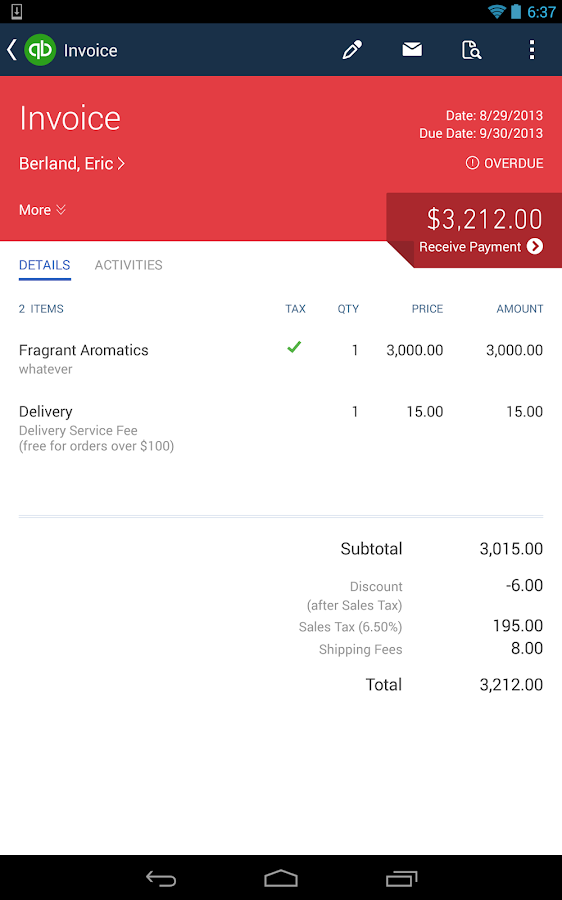This screenshot has height=900, width=562.
Task: Tap the pencil edit invoice icon
Action: pyautogui.click(x=352, y=50)
